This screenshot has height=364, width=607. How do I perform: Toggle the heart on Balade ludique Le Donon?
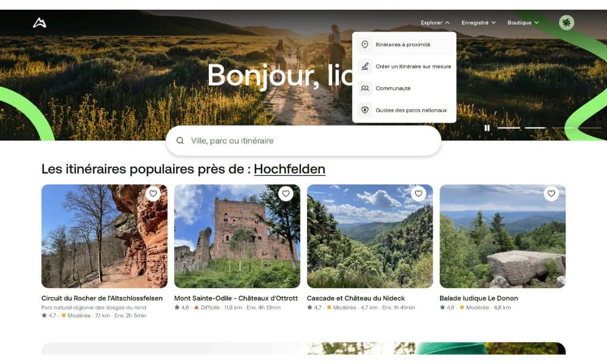(551, 194)
